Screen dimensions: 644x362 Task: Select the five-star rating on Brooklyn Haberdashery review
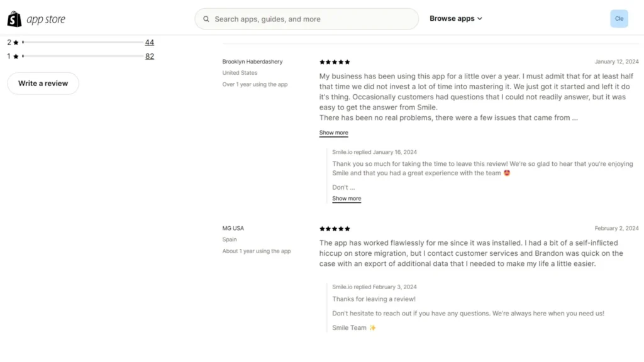pos(334,62)
